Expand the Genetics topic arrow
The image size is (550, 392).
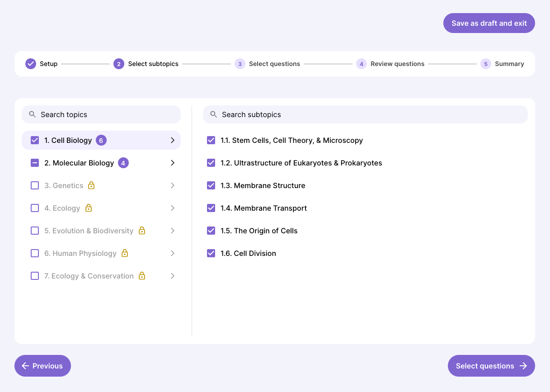(x=172, y=185)
